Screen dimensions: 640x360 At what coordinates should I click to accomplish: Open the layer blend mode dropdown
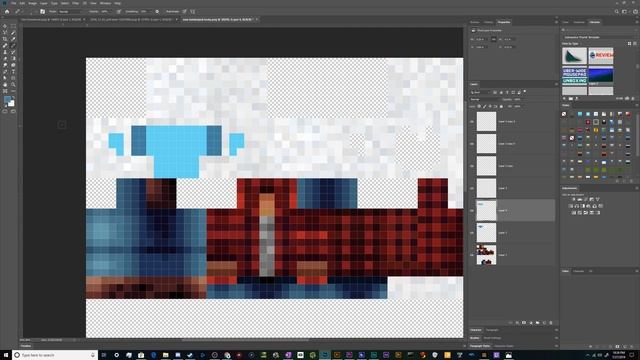click(x=484, y=99)
